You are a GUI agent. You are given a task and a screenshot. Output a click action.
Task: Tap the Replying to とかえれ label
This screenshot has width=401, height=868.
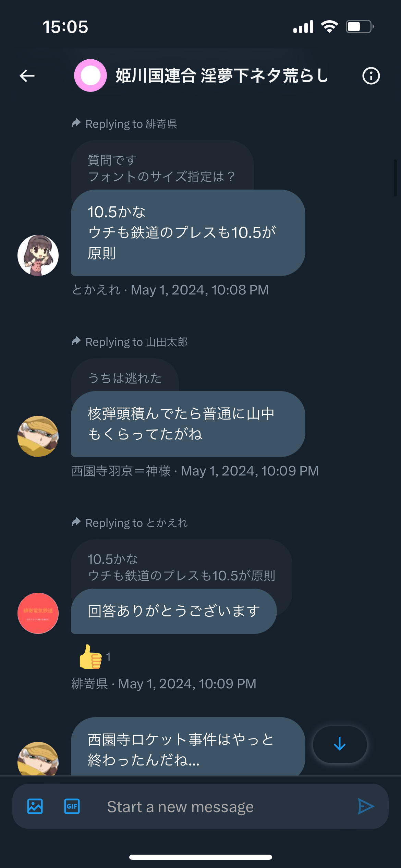pos(130,523)
